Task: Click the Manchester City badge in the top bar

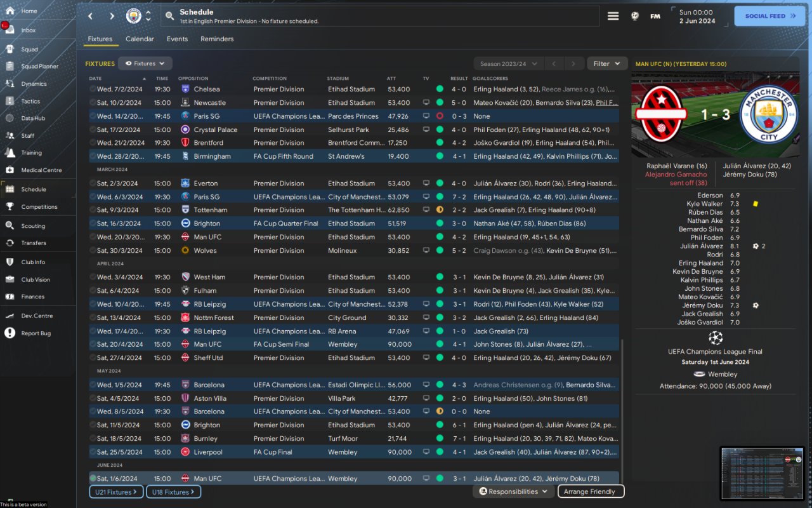Action: point(134,16)
